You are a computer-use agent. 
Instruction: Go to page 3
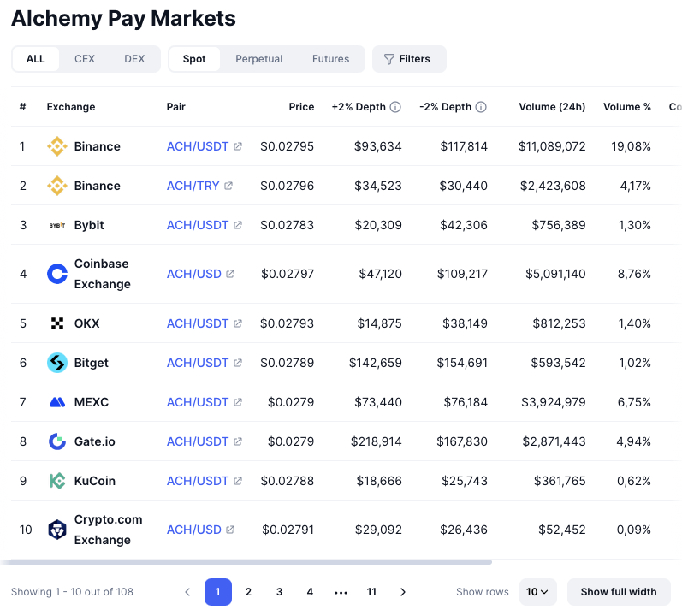click(x=279, y=592)
